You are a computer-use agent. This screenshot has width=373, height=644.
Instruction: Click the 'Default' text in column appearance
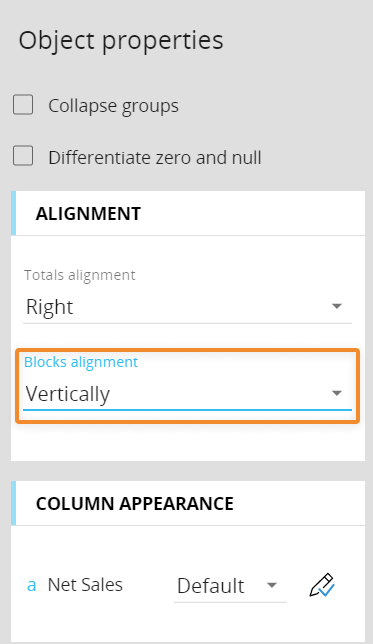click(x=211, y=586)
